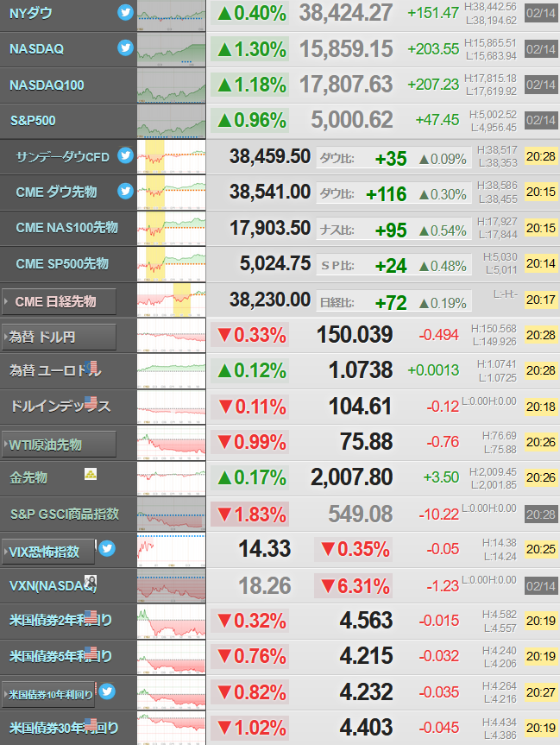560x745 pixels.
Task: Open the 米国債券30年利回り mini chart
Action: pos(172,729)
